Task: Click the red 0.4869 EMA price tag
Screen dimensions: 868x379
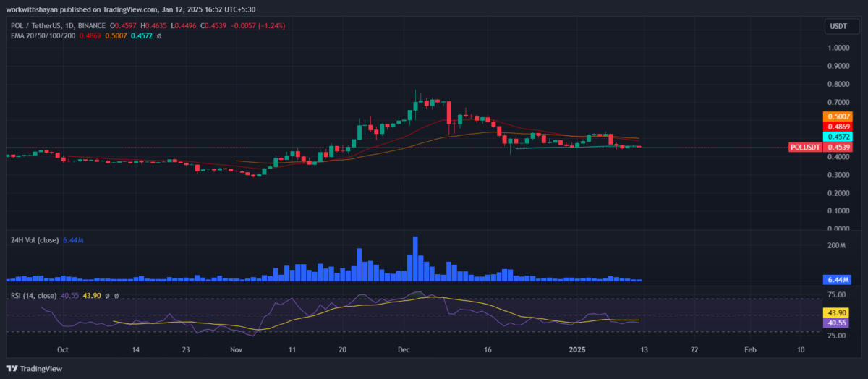Action: 838,127
